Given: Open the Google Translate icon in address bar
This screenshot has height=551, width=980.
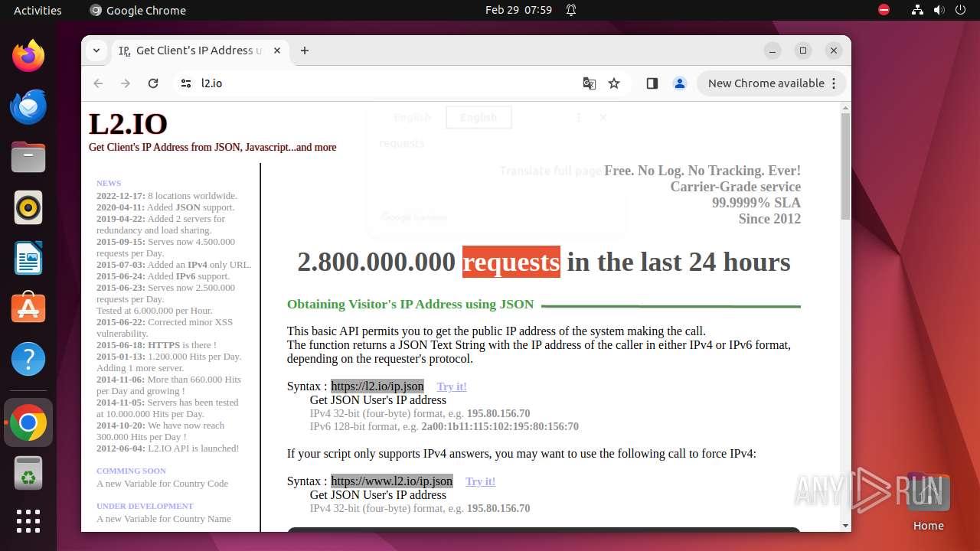Looking at the screenshot, I should coord(590,83).
